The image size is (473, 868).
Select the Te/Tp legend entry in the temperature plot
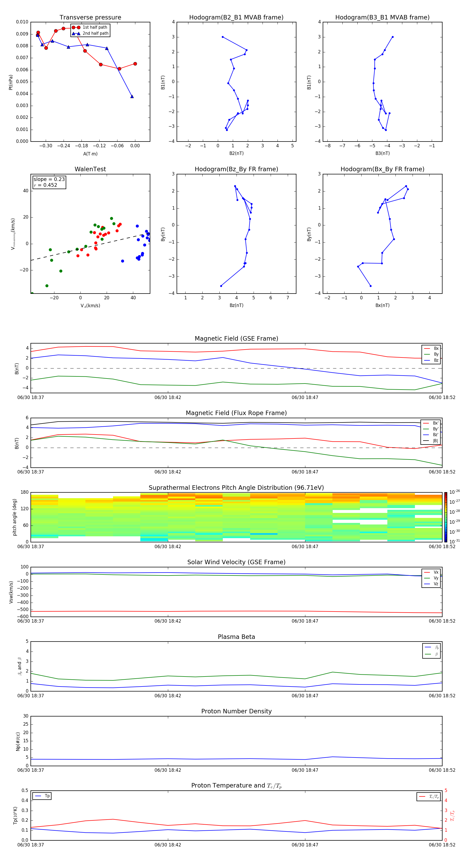(x=429, y=796)
